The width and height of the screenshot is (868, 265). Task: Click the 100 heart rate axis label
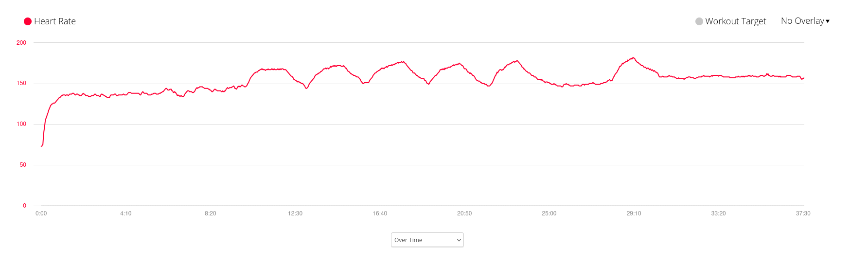click(21, 124)
